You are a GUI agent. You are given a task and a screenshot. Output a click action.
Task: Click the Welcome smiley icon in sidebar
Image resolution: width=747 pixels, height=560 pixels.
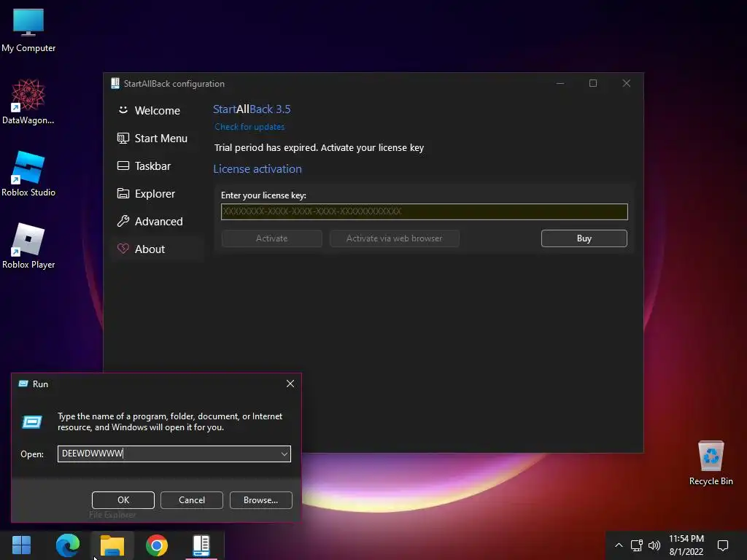[x=123, y=110]
